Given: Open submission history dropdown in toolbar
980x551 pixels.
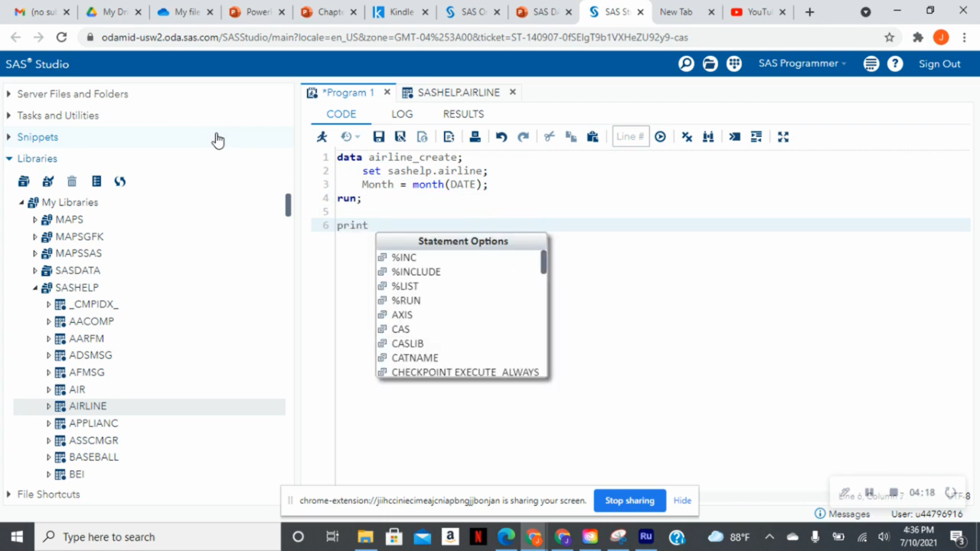Looking at the screenshot, I should (x=350, y=136).
